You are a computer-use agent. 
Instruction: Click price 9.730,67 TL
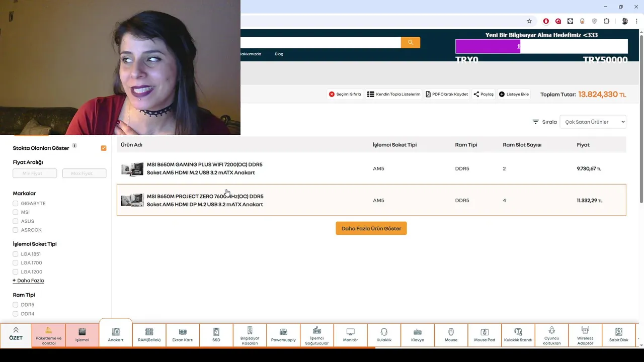[x=589, y=169]
